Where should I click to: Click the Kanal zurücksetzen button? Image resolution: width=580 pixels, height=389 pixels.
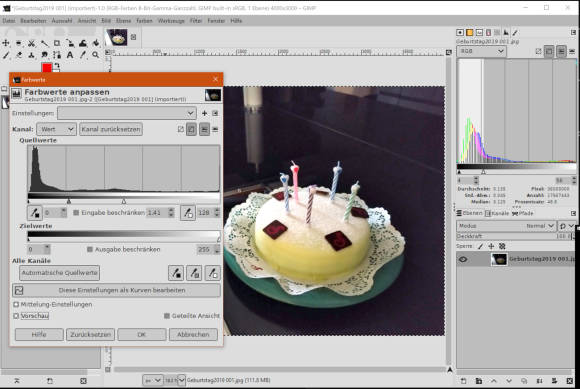point(111,129)
